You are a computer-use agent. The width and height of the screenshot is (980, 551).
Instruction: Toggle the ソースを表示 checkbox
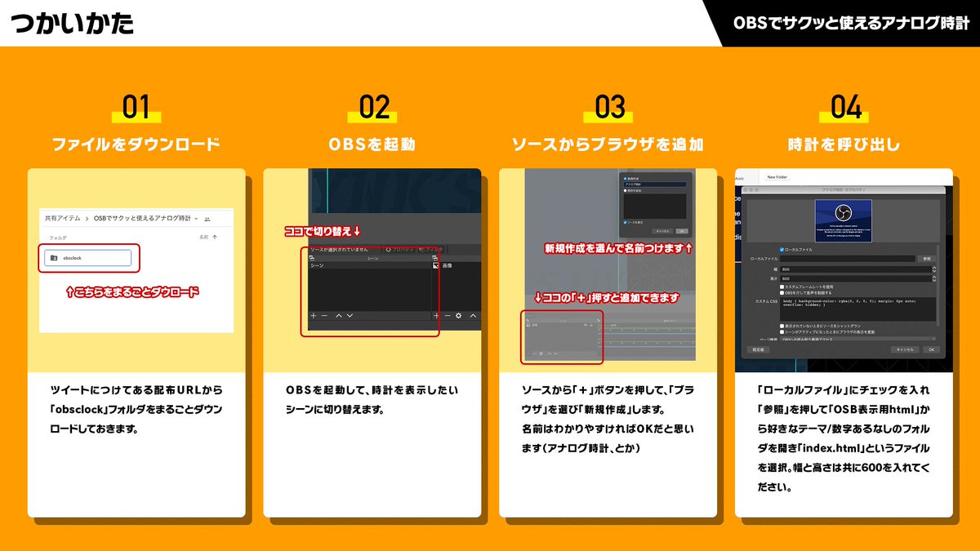tap(625, 222)
